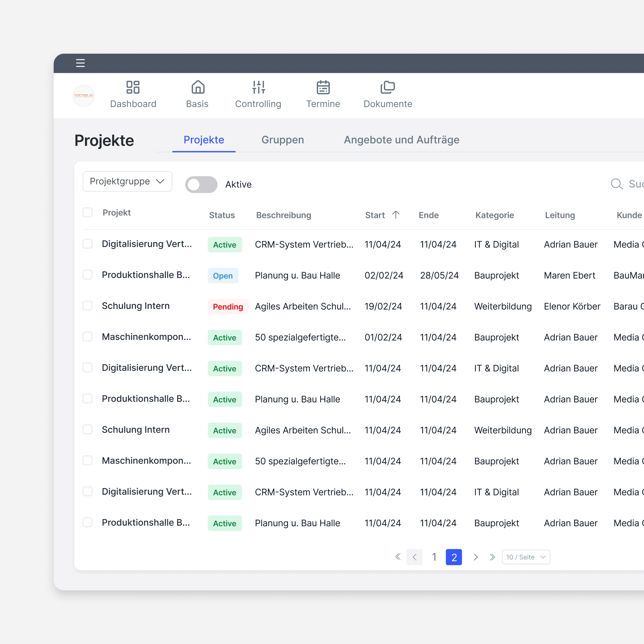Click the Partner AG logo
The image size is (644, 644).
pyautogui.click(x=84, y=96)
